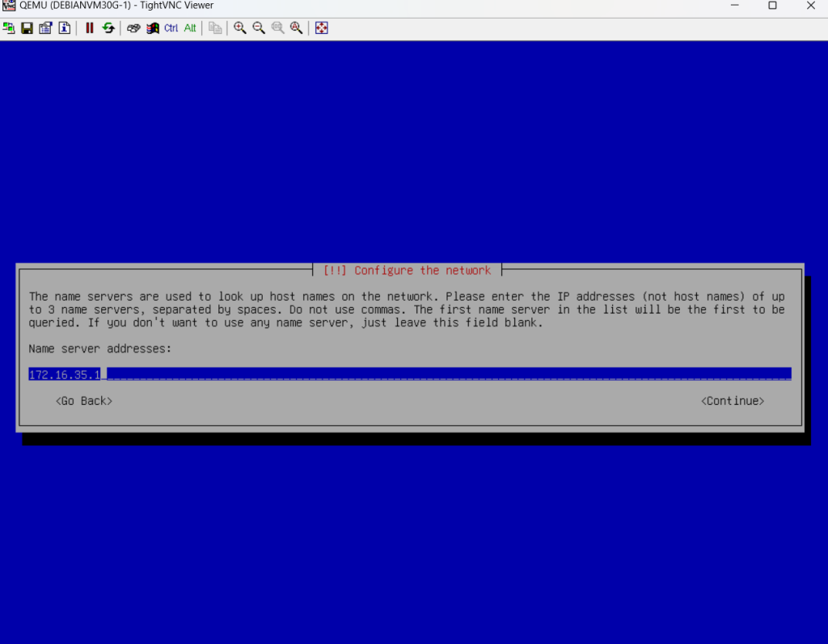828x644 pixels.
Task: Save connection info with the floppy icon
Action: click(27, 28)
